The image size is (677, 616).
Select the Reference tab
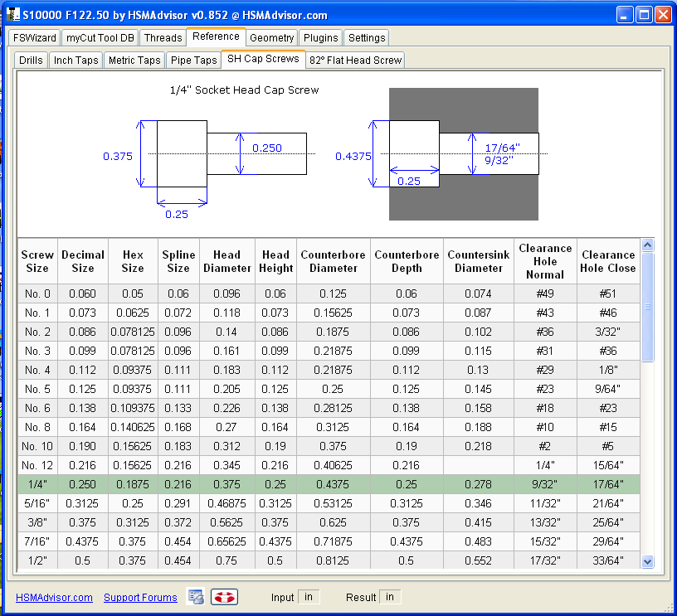pos(216,36)
